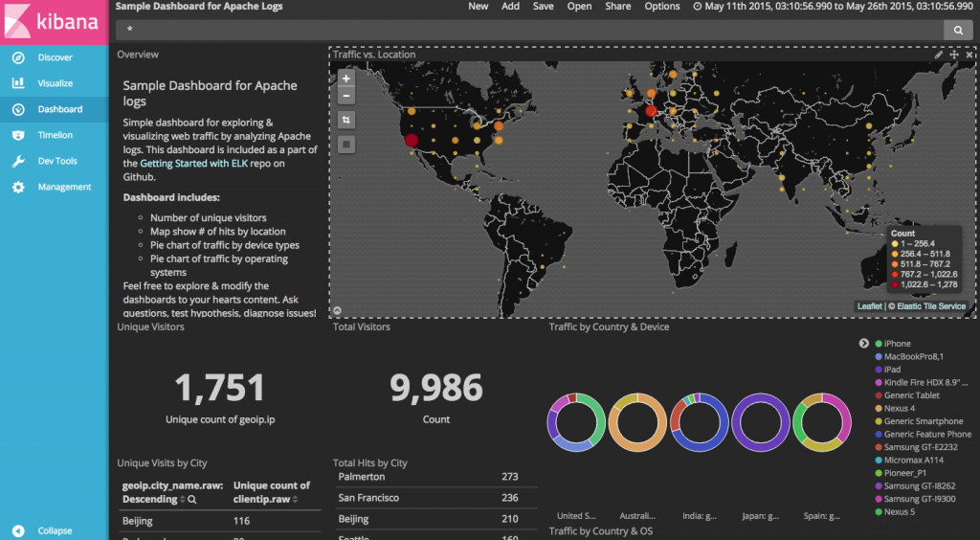Click Elastic Tile Service link
The image size is (980, 540).
coord(931,306)
